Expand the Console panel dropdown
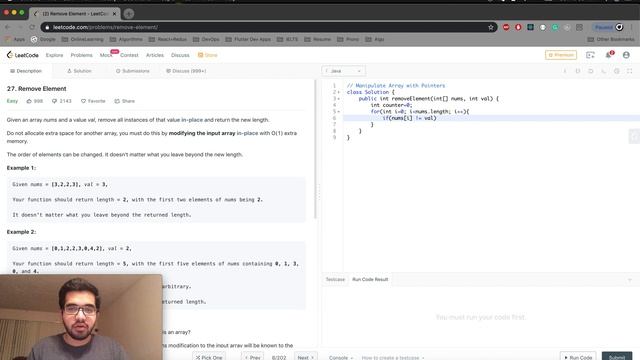Viewport: 640px width, 360px height. tap(341, 358)
